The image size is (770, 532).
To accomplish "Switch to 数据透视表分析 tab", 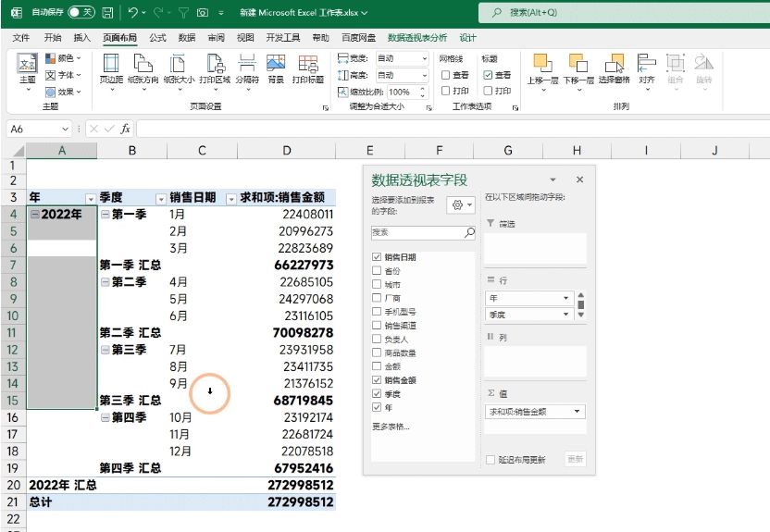I will pyautogui.click(x=417, y=38).
